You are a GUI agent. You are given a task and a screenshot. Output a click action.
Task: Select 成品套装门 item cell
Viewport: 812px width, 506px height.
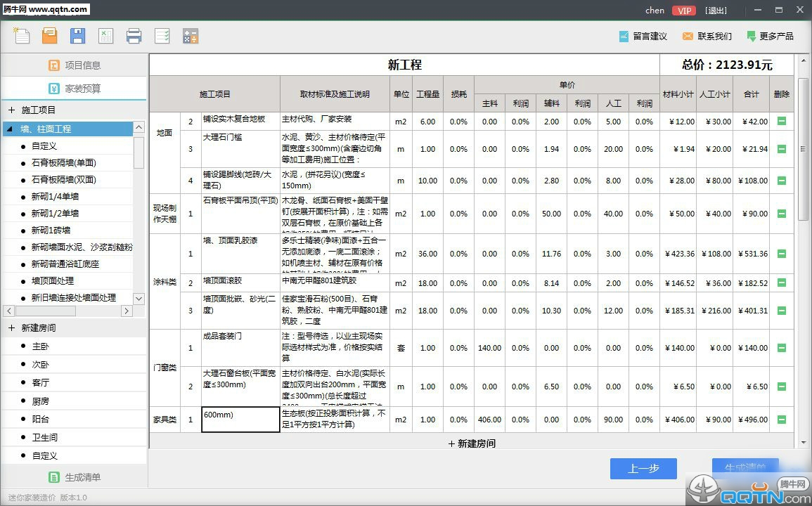(241, 347)
